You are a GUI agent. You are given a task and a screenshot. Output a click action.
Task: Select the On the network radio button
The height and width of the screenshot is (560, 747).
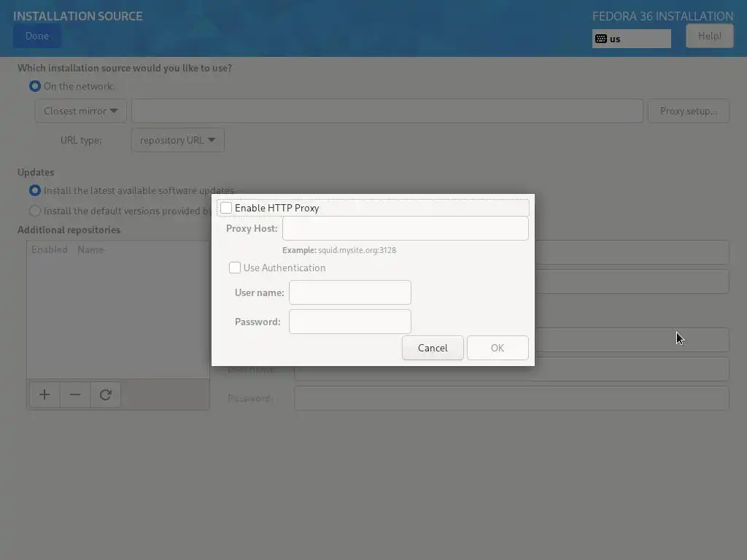tap(35, 86)
